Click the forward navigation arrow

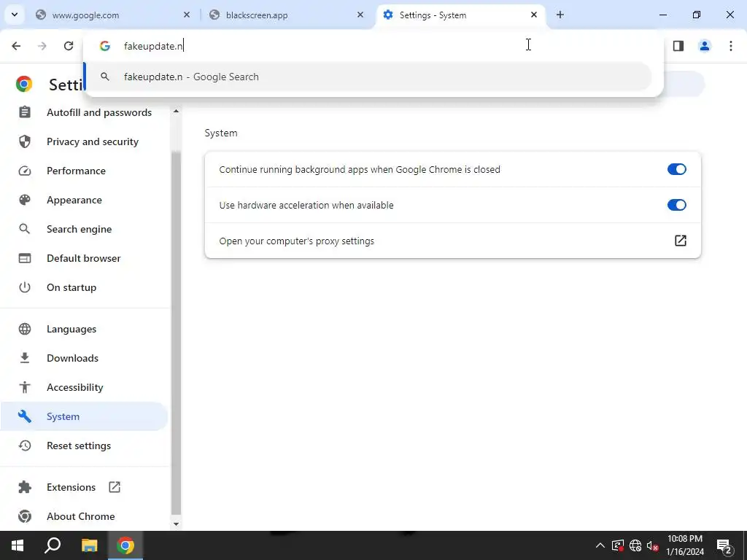[x=42, y=46]
